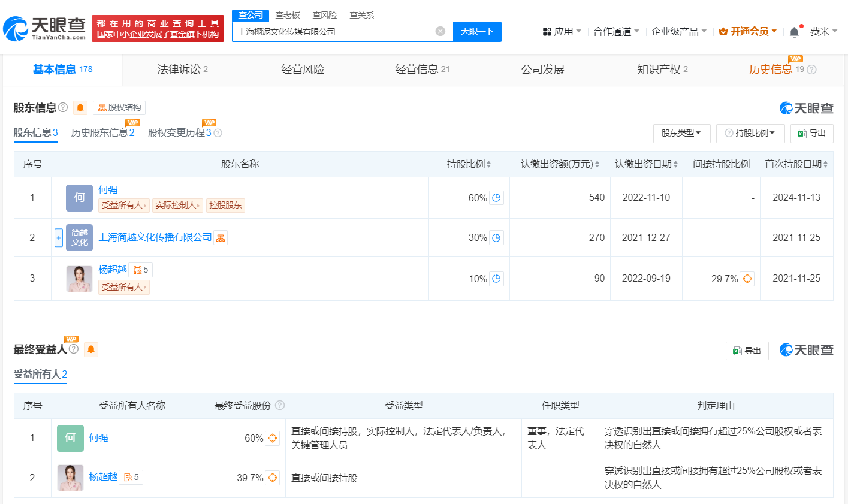Click the 股权结构 button
This screenshot has height=504, width=848.
coord(119,108)
